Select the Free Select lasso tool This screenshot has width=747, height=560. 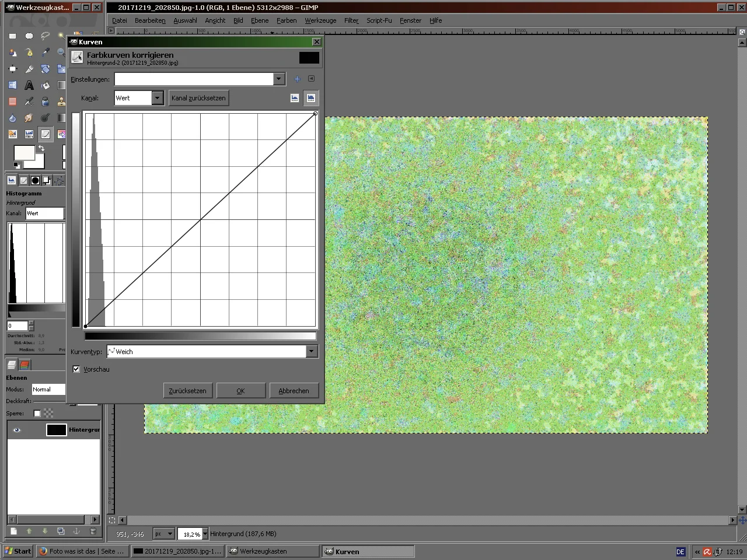(x=46, y=36)
